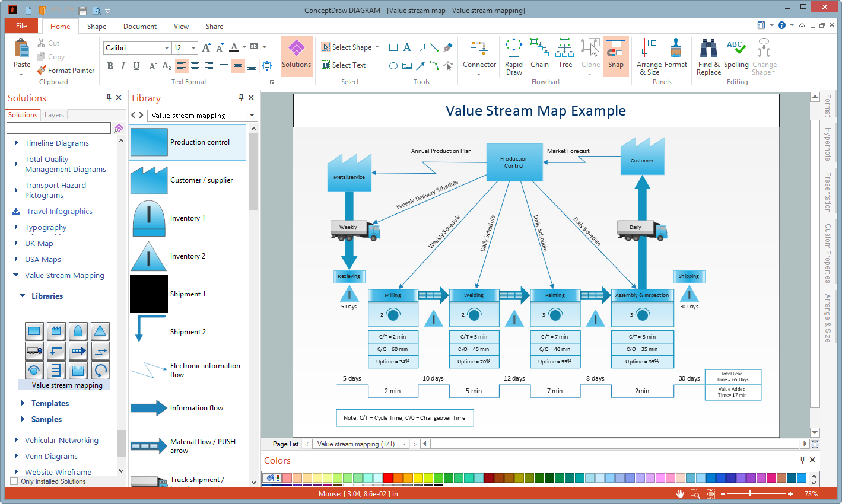The width and height of the screenshot is (842, 504).
Task: Open the Connector tool
Action: (x=479, y=55)
